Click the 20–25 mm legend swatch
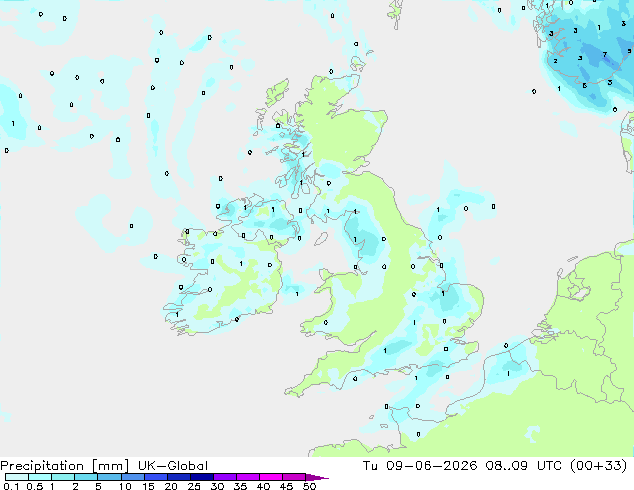The width and height of the screenshot is (634, 490). (178, 477)
